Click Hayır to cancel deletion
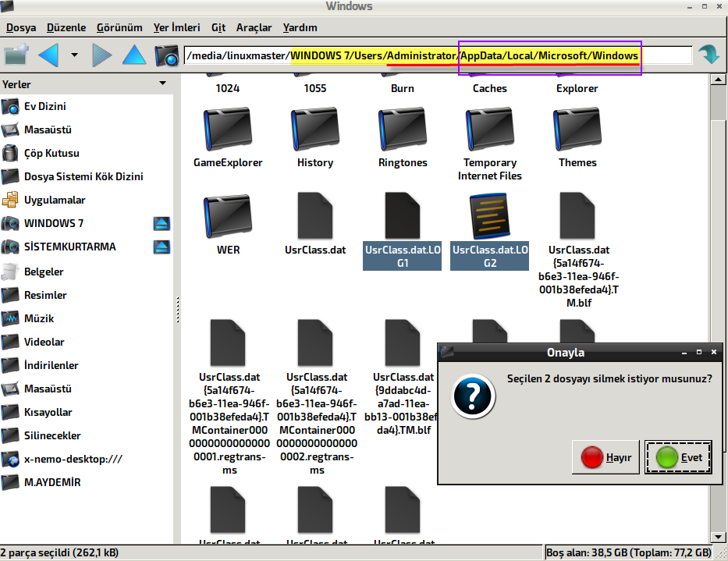 pos(605,457)
